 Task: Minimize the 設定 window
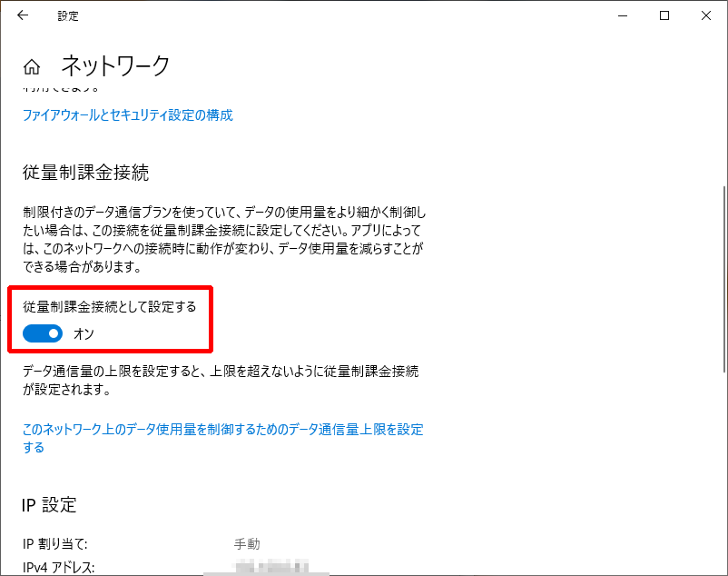(x=623, y=15)
